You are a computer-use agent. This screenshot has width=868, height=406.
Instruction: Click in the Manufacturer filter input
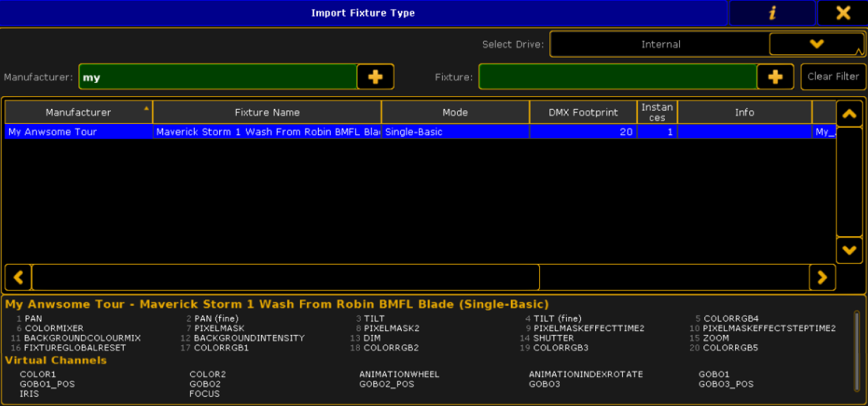218,77
